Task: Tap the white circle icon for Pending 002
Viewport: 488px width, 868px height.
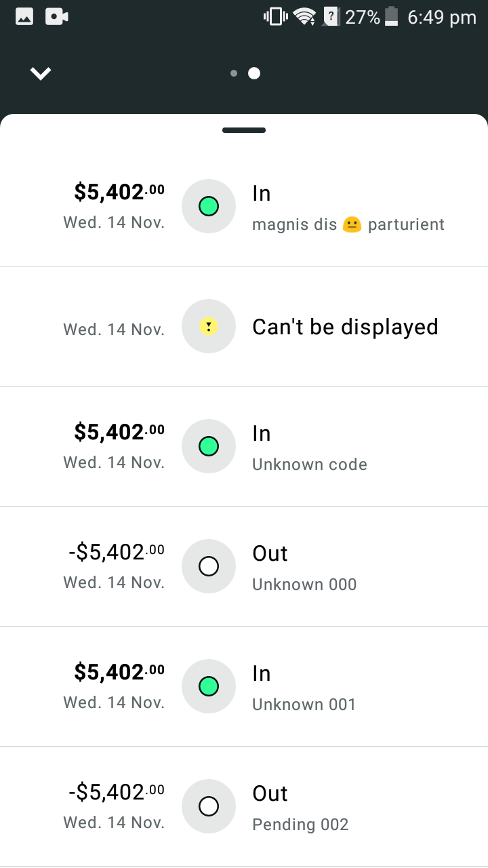Action: click(209, 806)
